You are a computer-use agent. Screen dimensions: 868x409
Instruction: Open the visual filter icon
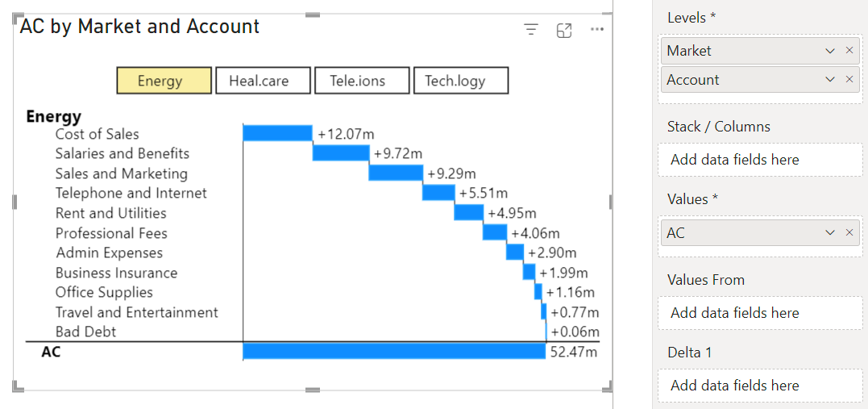pos(530,30)
